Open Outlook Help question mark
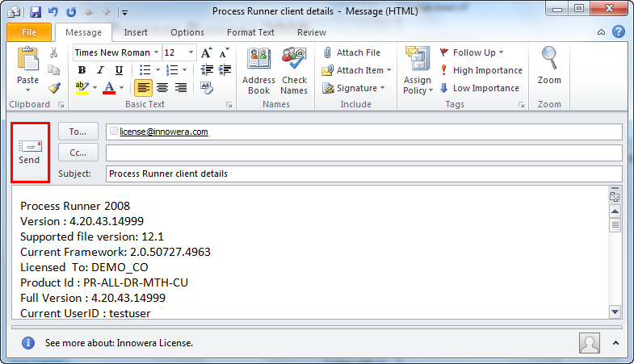634x364 pixels. point(619,31)
